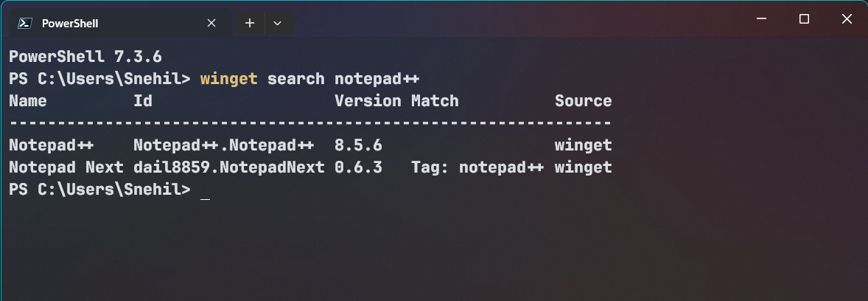
Task: Expand the new tab profile dropdown chevron
Action: tap(277, 23)
